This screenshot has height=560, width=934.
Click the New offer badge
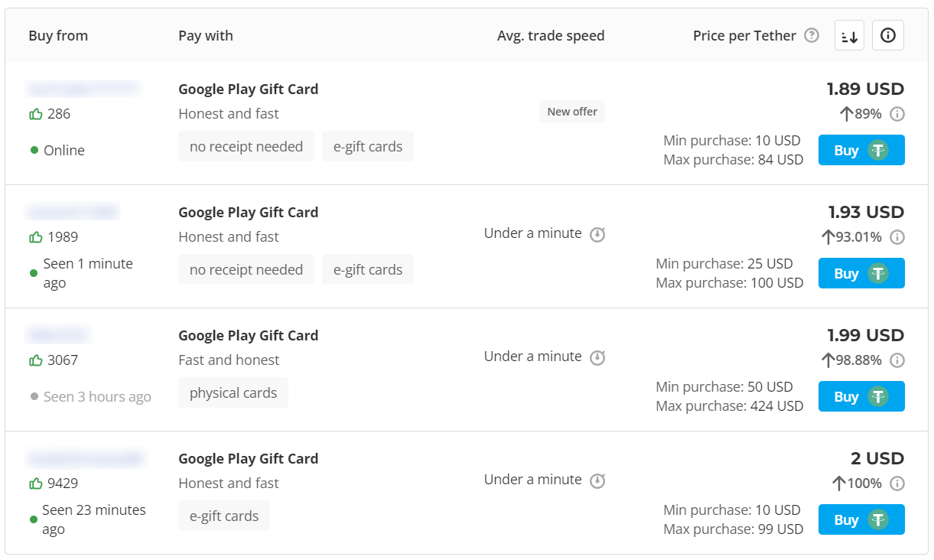571,112
